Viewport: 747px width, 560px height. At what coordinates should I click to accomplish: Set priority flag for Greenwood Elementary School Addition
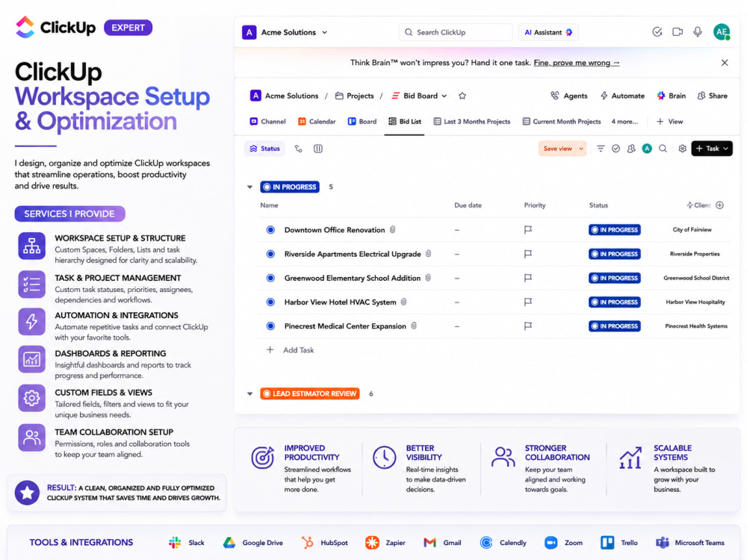(x=528, y=278)
